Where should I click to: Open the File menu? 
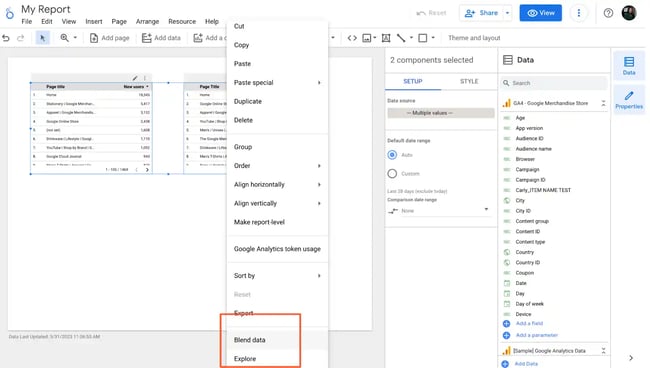tap(27, 22)
